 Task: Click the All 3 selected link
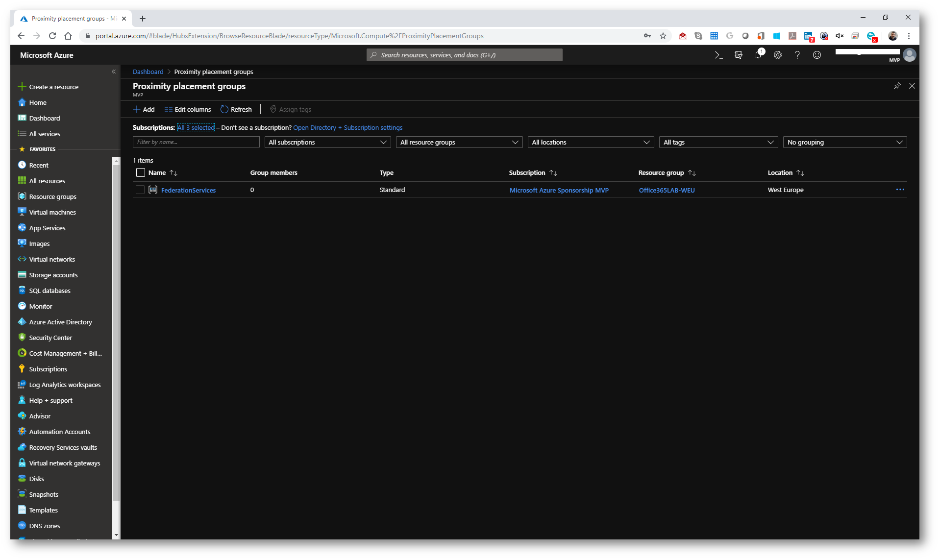click(x=196, y=127)
